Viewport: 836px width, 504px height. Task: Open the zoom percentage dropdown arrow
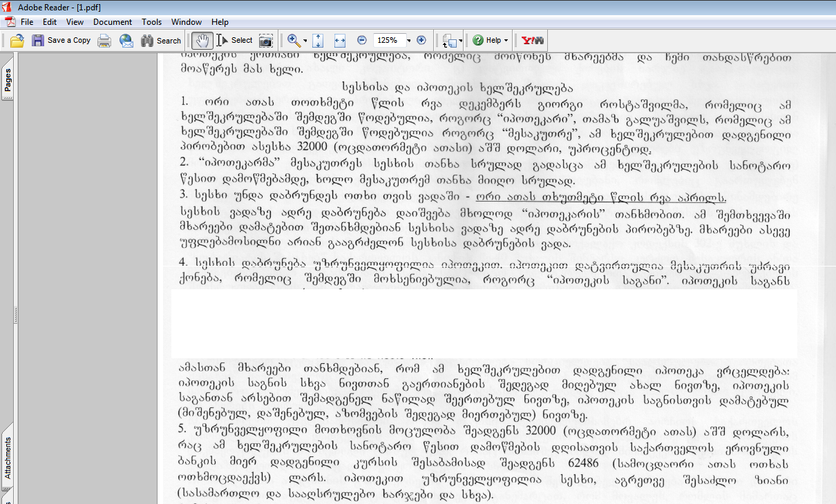pyautogui.click(x=409, y=41)
